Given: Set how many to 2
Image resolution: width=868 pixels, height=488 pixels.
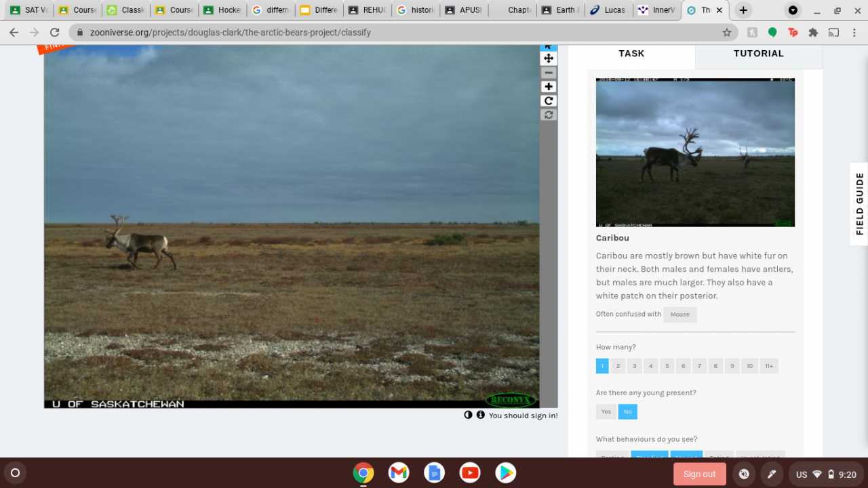Looking at the screenshot, I should 618,366.
